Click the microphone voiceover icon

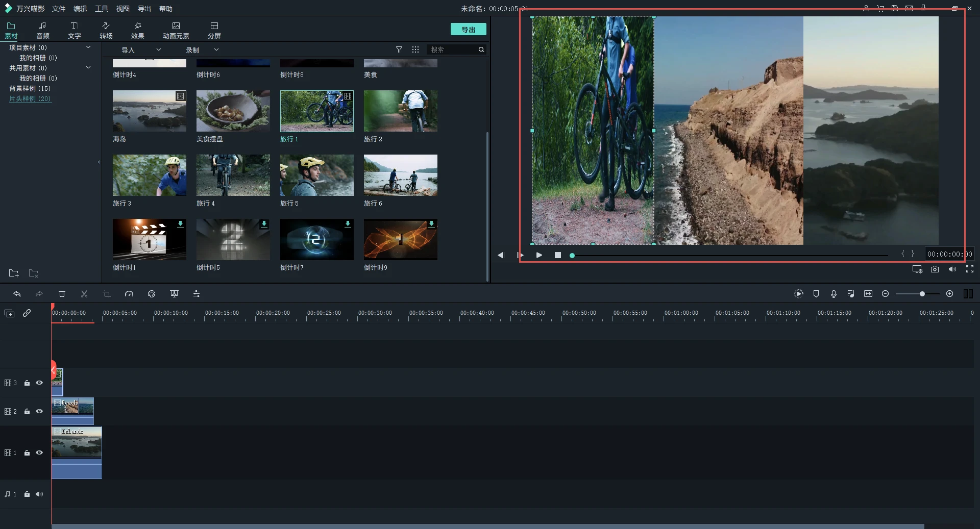[x=834, y=294]
